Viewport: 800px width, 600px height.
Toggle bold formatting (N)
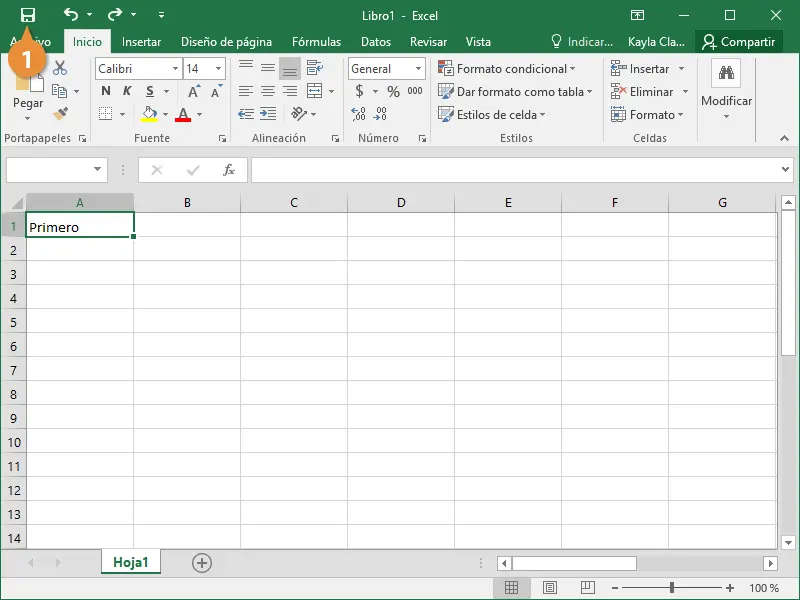106,91
